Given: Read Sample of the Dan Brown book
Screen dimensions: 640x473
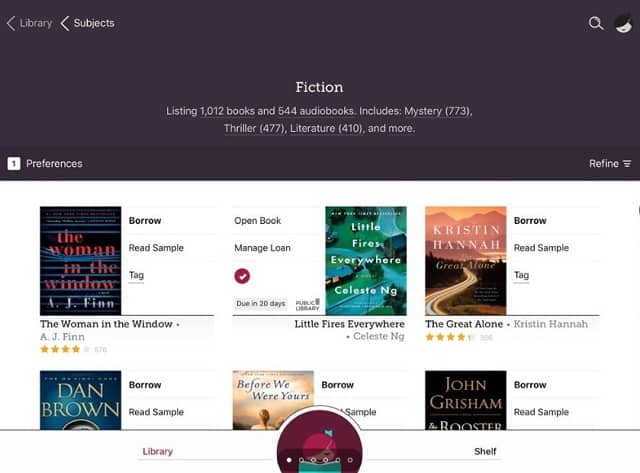Looking at the screenshot, I should coord(156,412).
